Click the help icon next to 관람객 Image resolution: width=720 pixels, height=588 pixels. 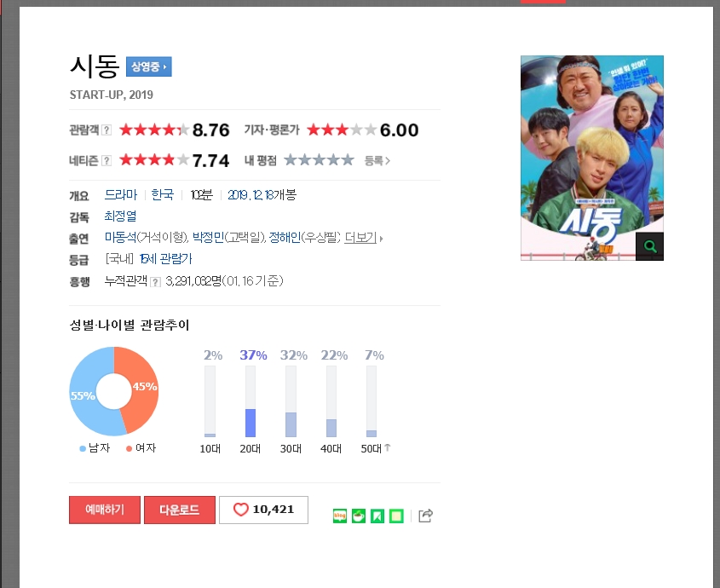(x=107, y=130)
